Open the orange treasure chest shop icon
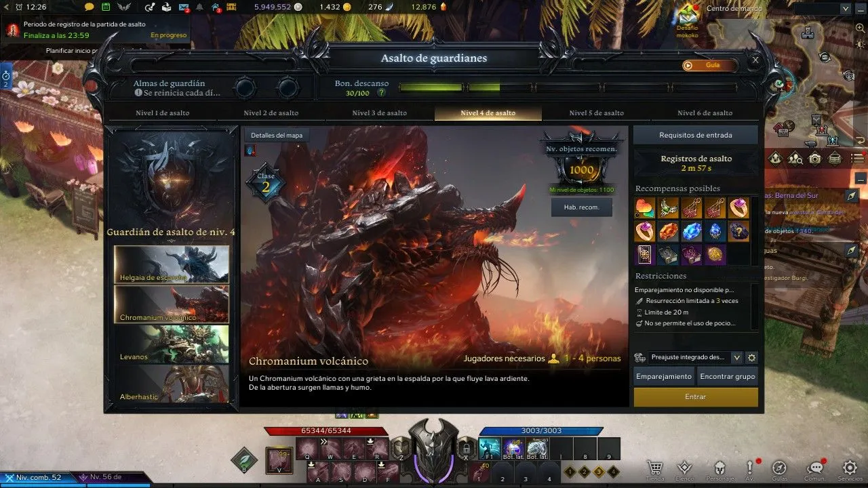 pos(232,7)
